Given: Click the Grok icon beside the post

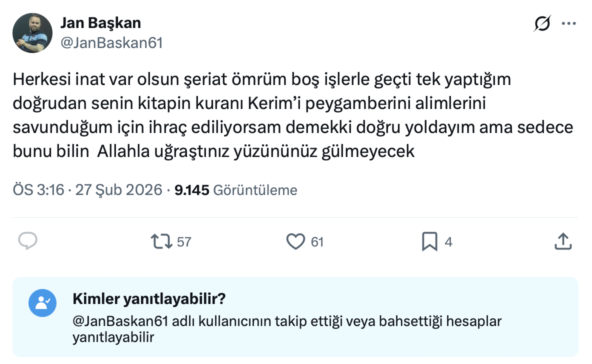Looking at the screenshot, I should pyautogui.click(x=542, y=23).
